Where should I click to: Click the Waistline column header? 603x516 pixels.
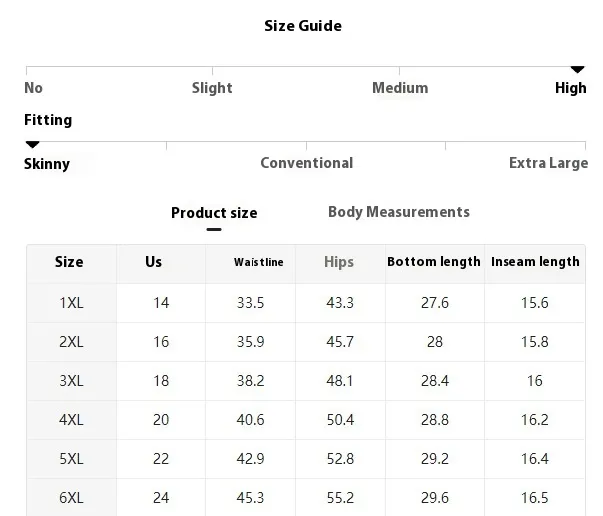[x=259, y=262]
